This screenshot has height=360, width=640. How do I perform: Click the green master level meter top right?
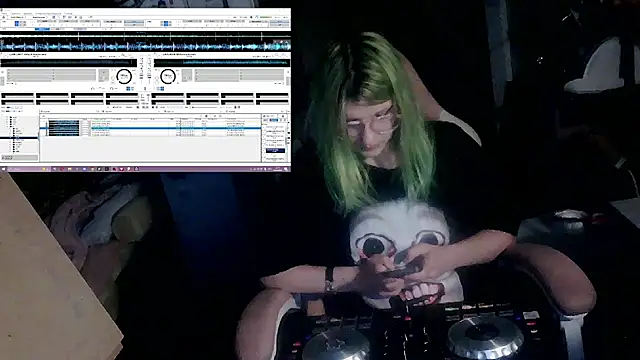pos(266,17)
